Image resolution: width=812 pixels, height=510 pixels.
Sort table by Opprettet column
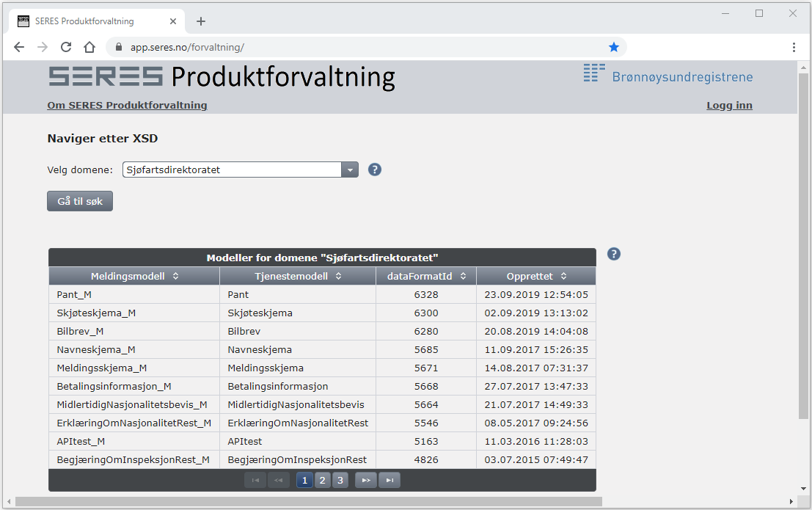tap(536, 276)
